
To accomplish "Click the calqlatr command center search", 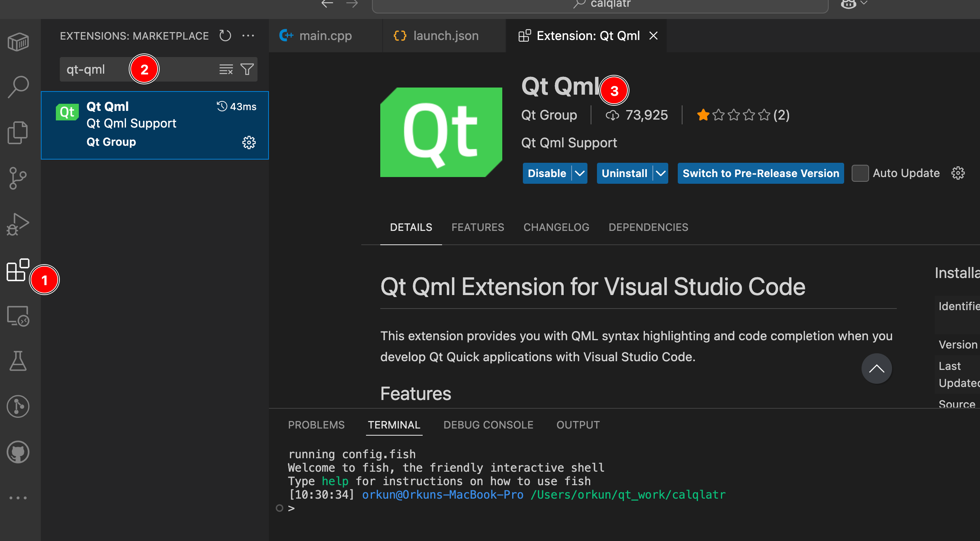I will [600, 5].
